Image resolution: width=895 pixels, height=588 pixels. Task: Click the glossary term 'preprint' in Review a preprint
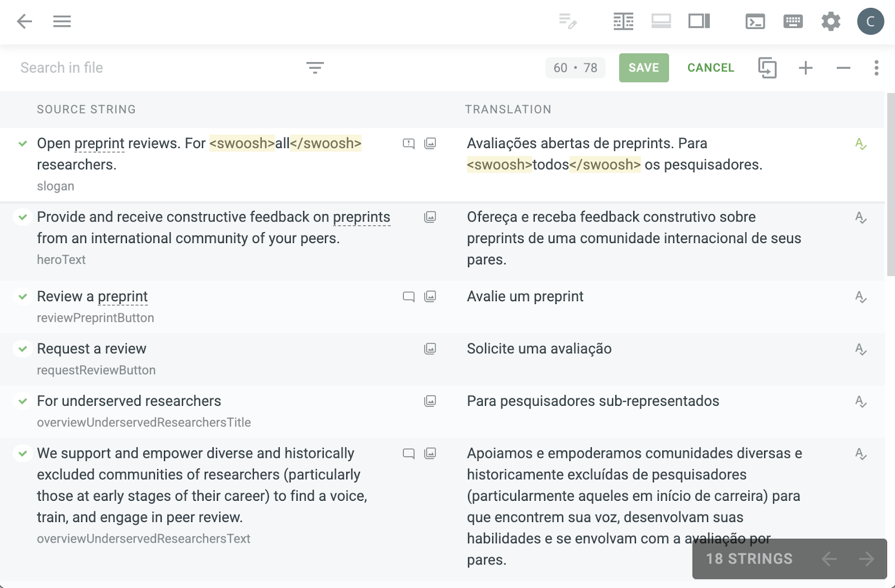pyautogui.click(x=123, y=297)
